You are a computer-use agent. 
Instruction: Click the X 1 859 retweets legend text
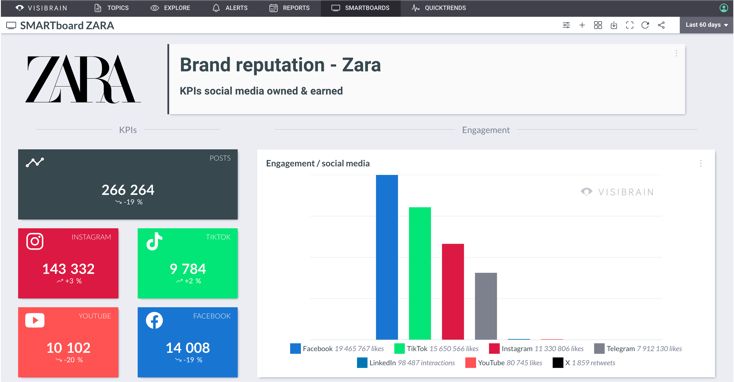[590, 363]
